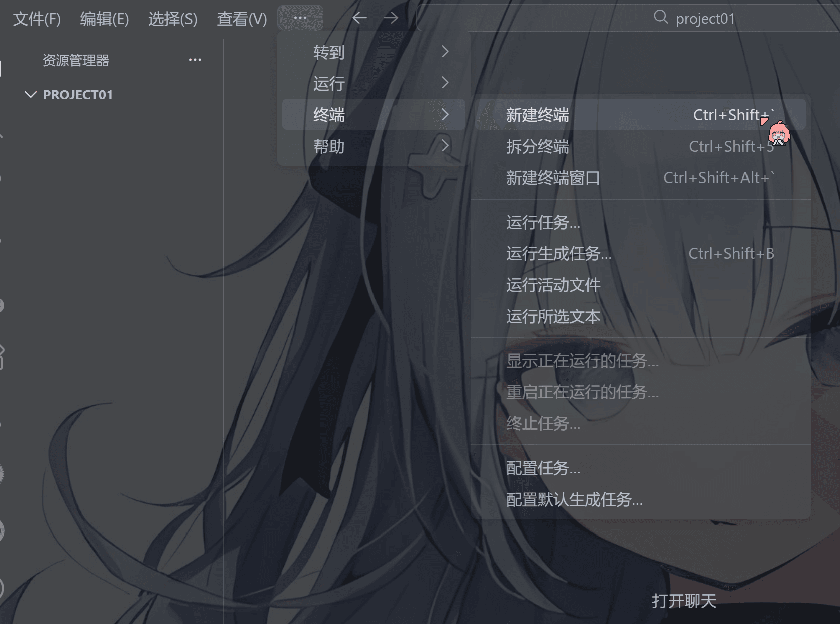
Task: Open the 文件(F) menu
Action: coord(37,19)
